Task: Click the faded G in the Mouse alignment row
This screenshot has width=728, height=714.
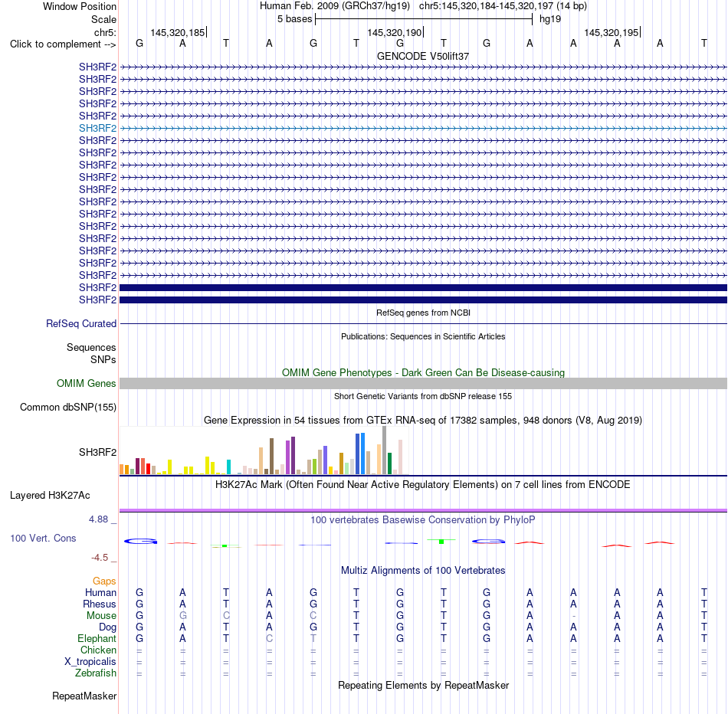Action: 183,616
